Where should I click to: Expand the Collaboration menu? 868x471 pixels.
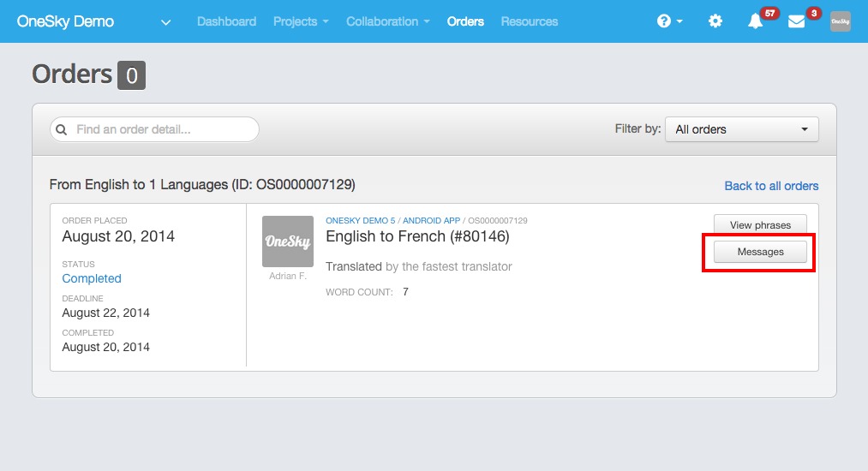[x=387, y=21]
